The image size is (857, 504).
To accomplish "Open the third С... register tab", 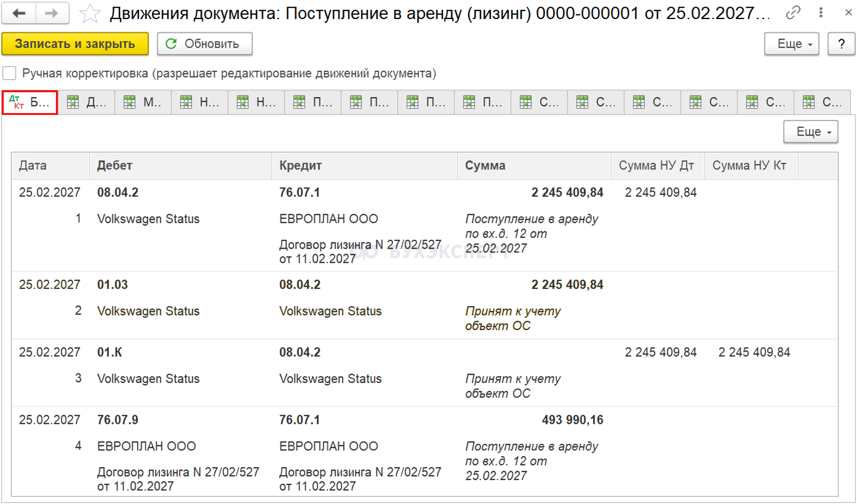I will click(653, 102).
